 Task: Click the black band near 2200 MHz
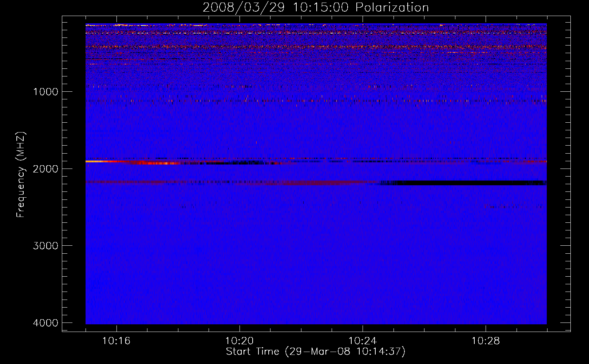[463, 183]
